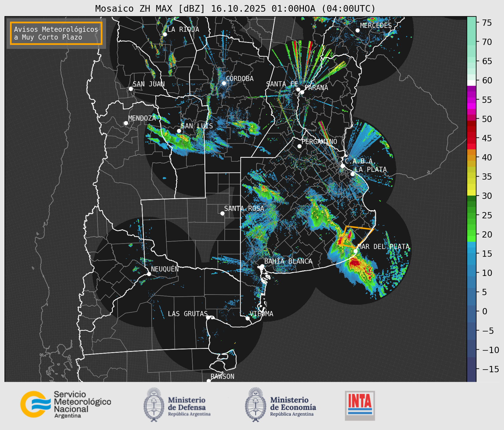The height and width of the screenshot is (430, 504).
Task: Select the SANTA ROSA city marker
Action: [x=222, y=213]
